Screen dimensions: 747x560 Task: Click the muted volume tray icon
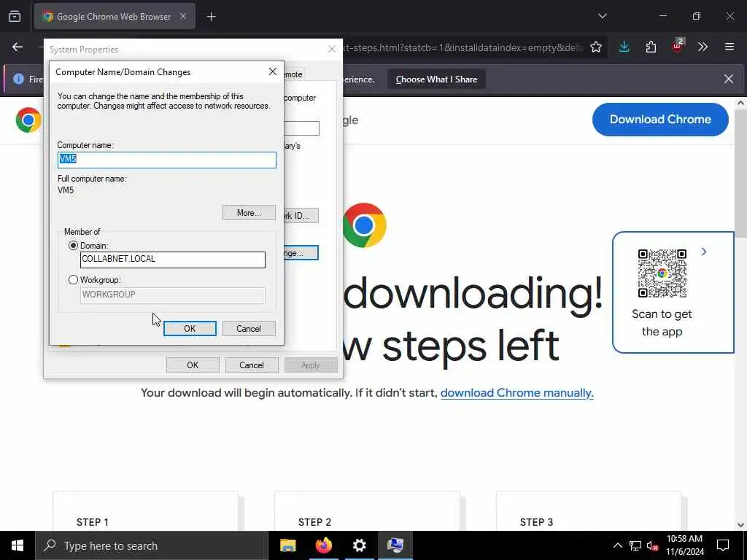pos(653,545)
